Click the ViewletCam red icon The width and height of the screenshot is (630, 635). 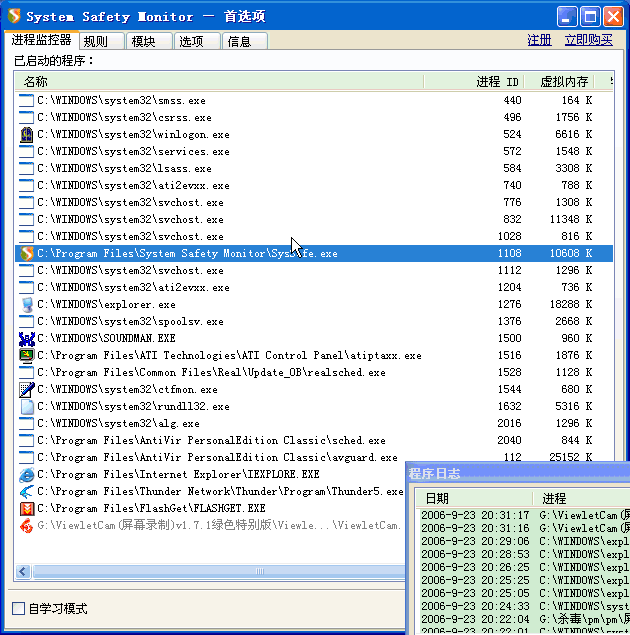coord(26,526)
